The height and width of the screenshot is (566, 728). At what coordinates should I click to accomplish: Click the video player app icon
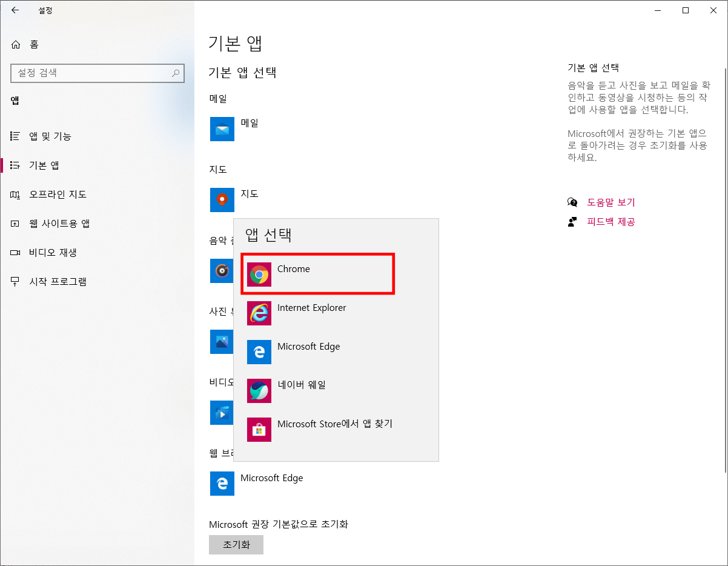pos(222,413)
